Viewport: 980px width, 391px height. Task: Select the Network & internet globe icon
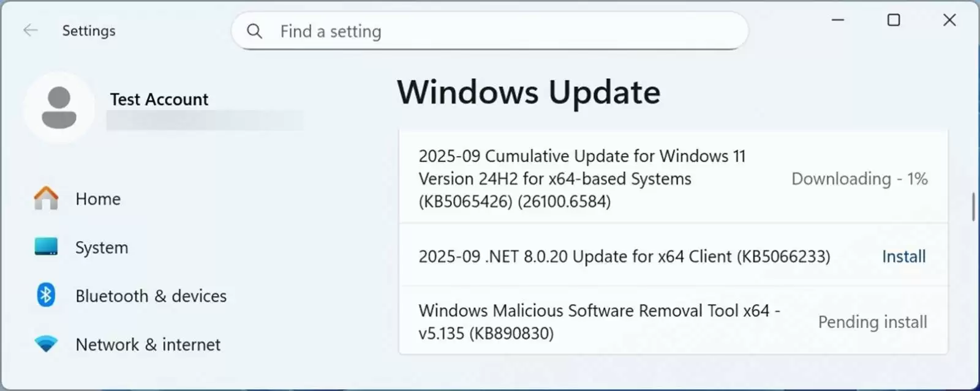click(x=45, y=344)
